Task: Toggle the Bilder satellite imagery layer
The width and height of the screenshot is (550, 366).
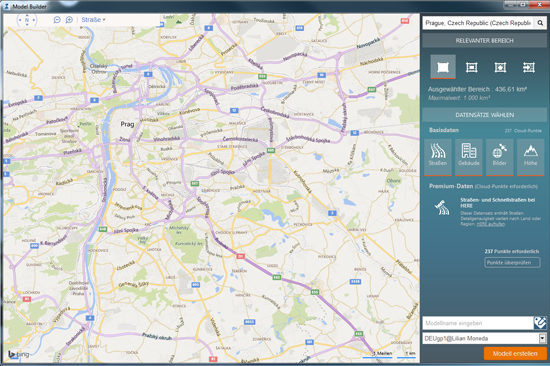Action: (499, 157)
